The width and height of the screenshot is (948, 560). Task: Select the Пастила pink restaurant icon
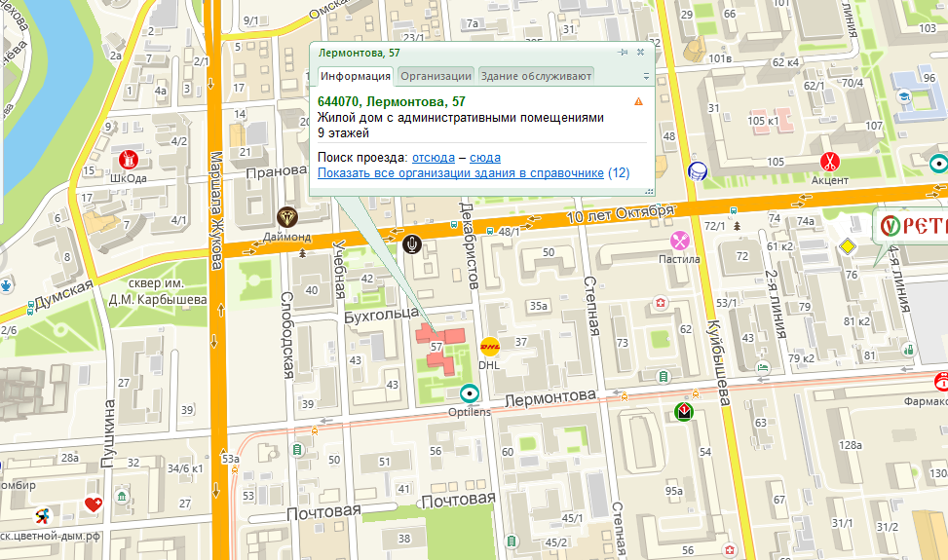[679, 241]
